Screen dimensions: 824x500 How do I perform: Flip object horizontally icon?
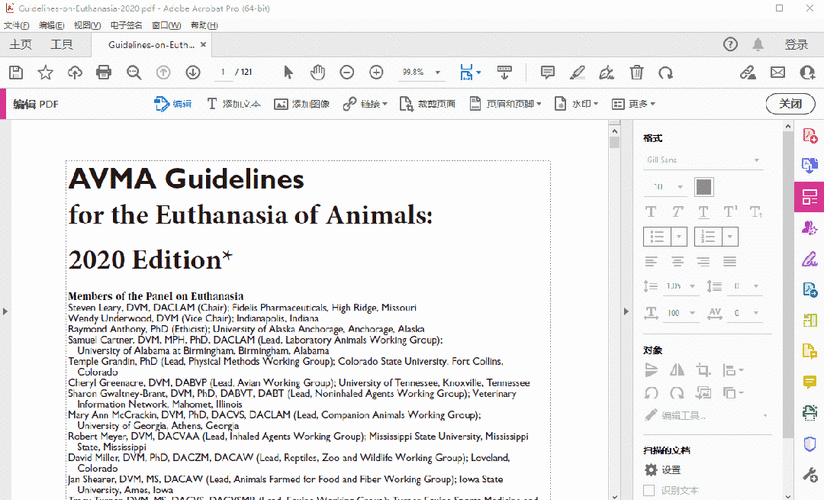pyautogui.click(x=677, y=370)
